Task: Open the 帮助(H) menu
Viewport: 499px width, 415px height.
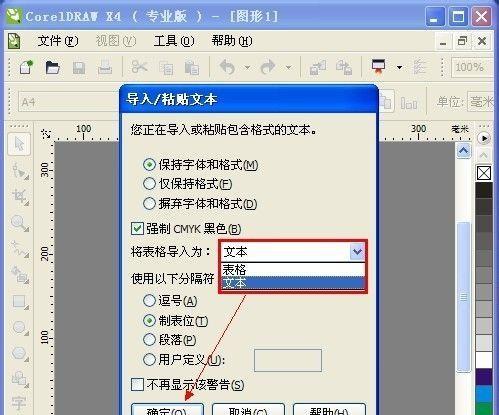Action: click(x=232, y=41)
